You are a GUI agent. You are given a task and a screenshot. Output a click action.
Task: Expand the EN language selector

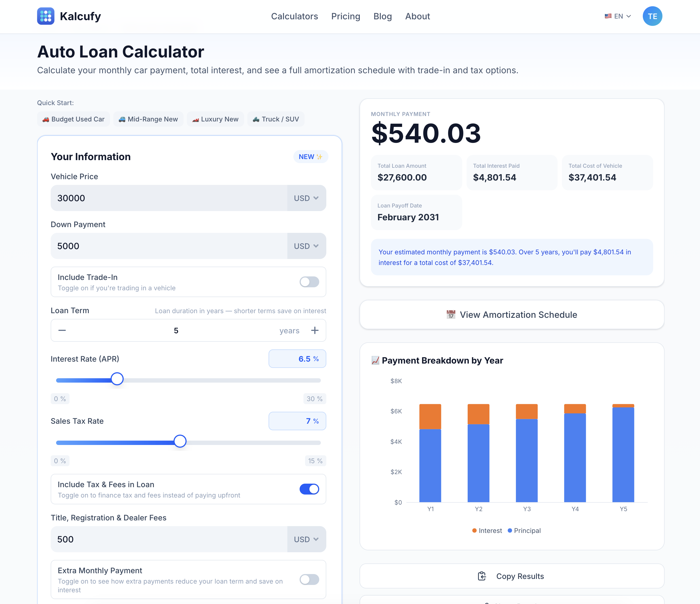[x=617, y=16]
